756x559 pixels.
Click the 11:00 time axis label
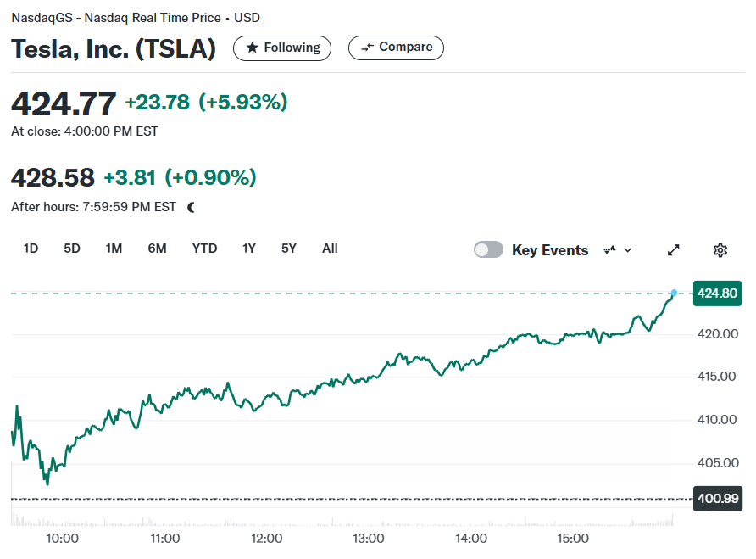point(165,539)
